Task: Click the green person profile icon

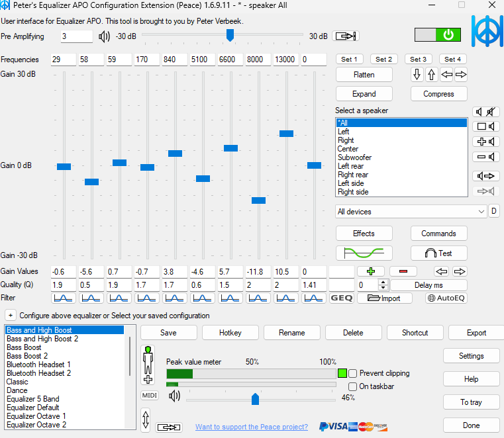Action: 148,365
